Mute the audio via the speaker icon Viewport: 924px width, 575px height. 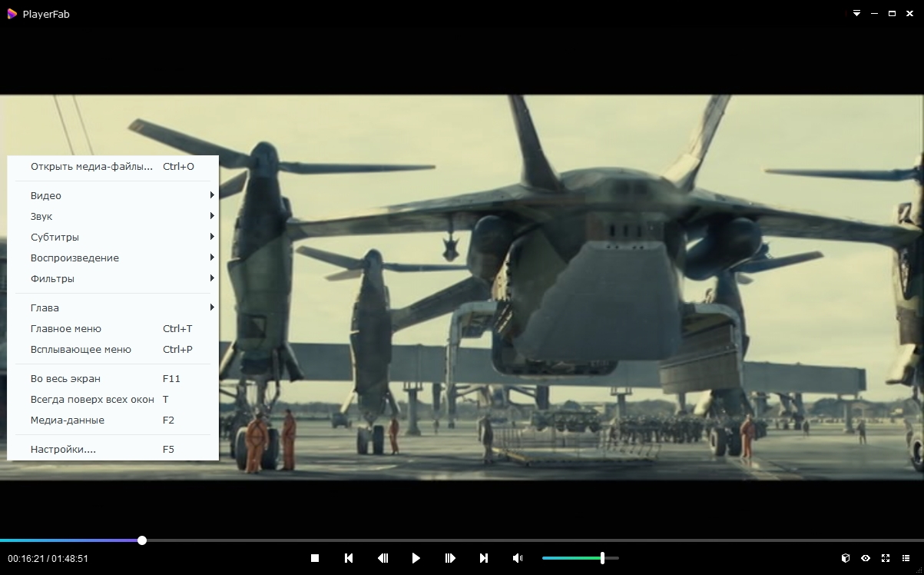[518, 558]
